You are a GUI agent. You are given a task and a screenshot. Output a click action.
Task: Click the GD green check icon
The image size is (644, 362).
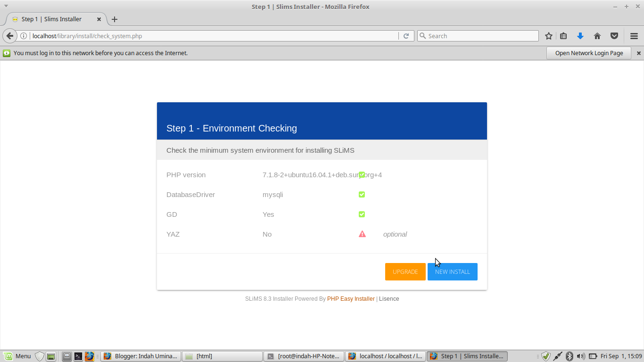362,214
